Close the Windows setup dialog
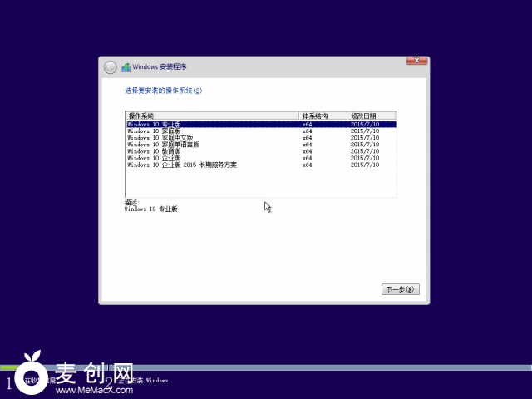Image resolution: width=532 pixels, height=399 pixels. 417,61
